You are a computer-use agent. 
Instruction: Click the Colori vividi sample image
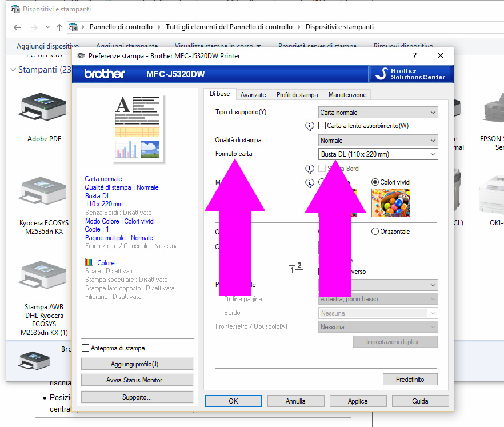pyautogui.click(x=391, y=203)
